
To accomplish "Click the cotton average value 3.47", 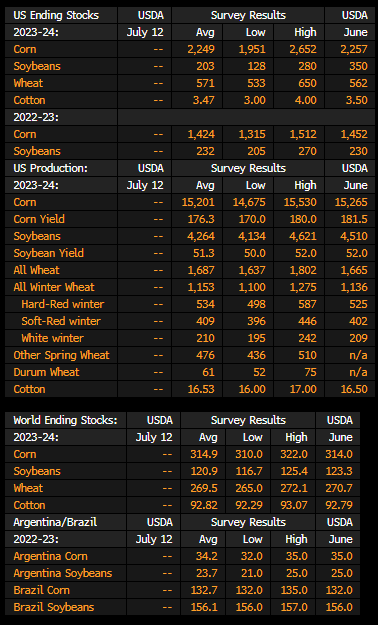I will click(x=204, y=100).
